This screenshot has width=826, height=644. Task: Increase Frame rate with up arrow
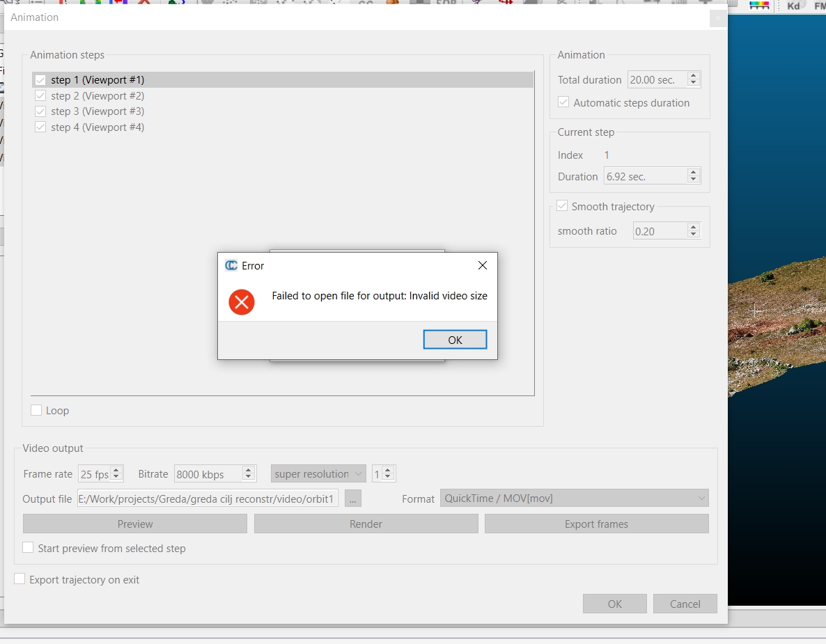coord(116,470)
